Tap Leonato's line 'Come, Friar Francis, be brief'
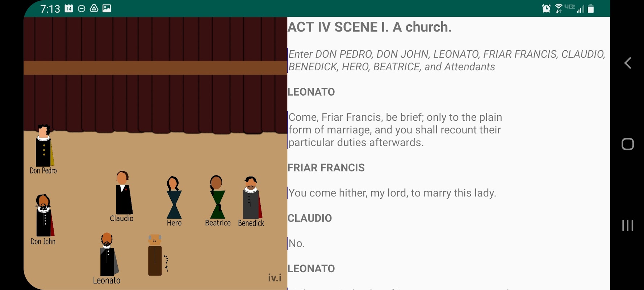Viewport: 644px width, 290px height. pos(395,130)
